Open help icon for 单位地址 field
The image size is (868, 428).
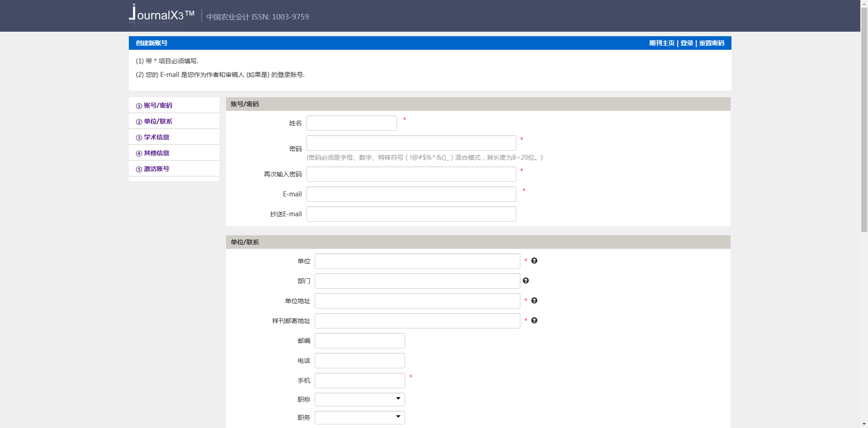pos(534,300)
